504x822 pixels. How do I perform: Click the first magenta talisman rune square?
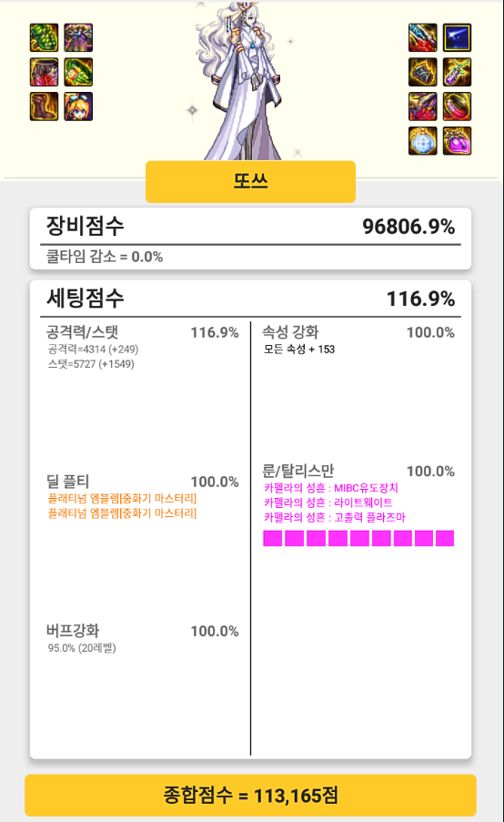tap(272, 538)
